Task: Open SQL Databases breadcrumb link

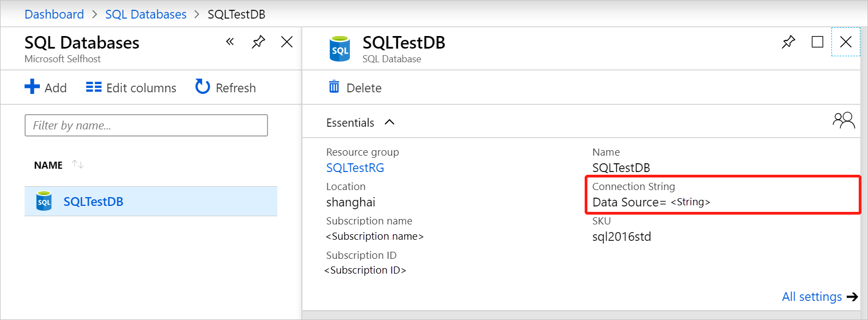Action: (146, 14)
